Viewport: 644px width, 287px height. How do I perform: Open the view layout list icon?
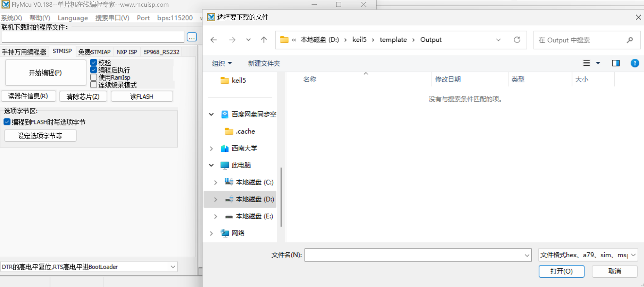tap(587, 63)
